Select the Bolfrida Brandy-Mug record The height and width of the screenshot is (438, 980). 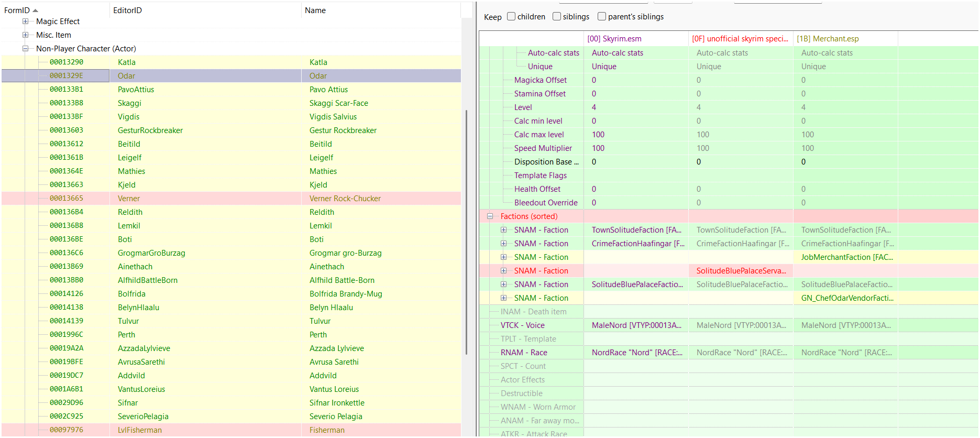click(231, 294)
